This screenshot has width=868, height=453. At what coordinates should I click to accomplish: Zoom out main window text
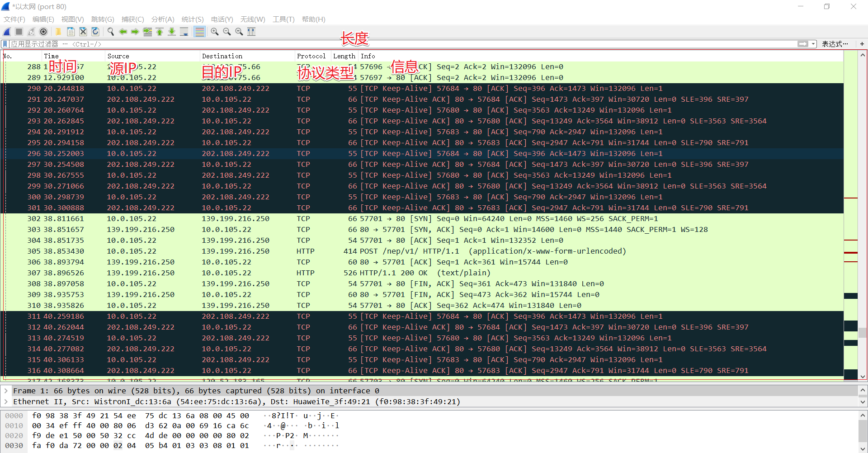pos(227,32)
